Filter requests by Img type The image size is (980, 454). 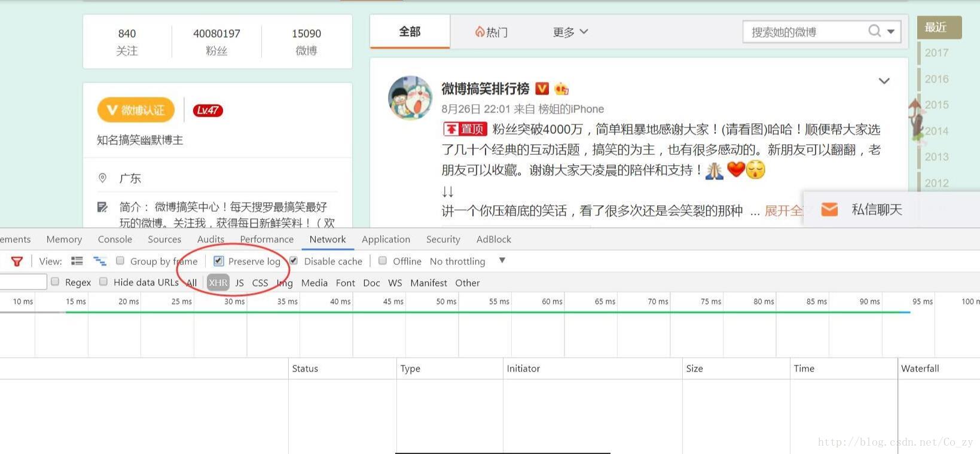point(285,283)
